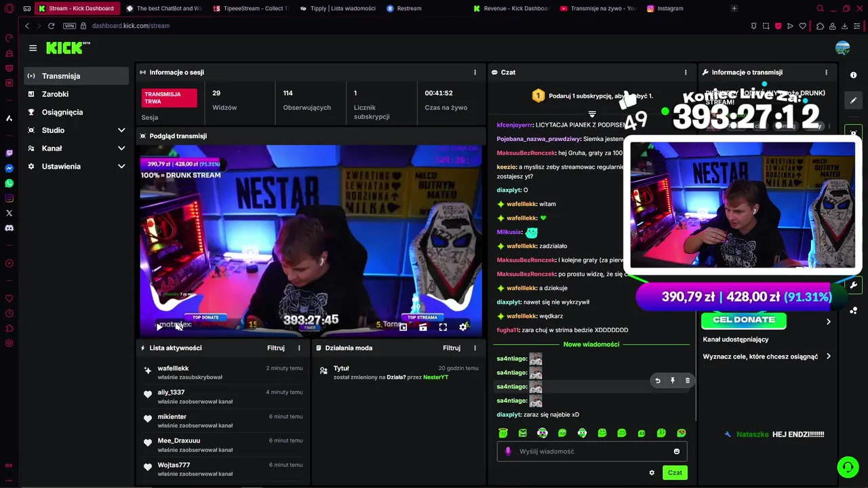868x488 pixels.
Task: Toggle mute on the stream preview
Action: pos(179,327)
